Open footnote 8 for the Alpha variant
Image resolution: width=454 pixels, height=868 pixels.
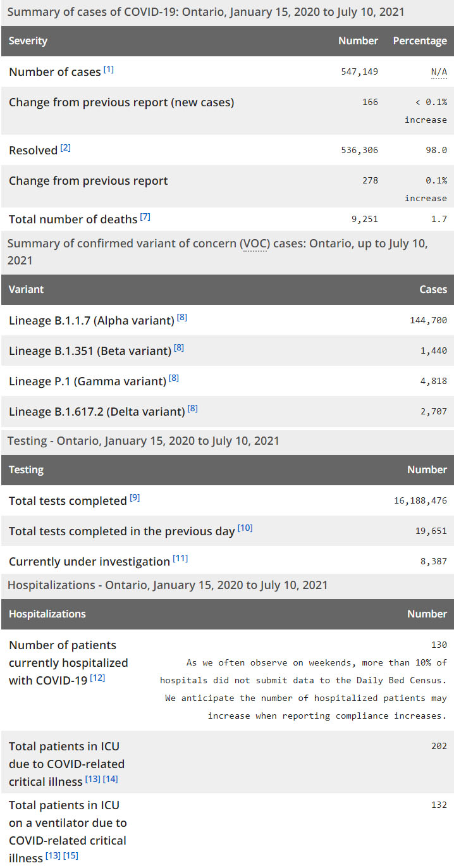click(x=182, y=318)
